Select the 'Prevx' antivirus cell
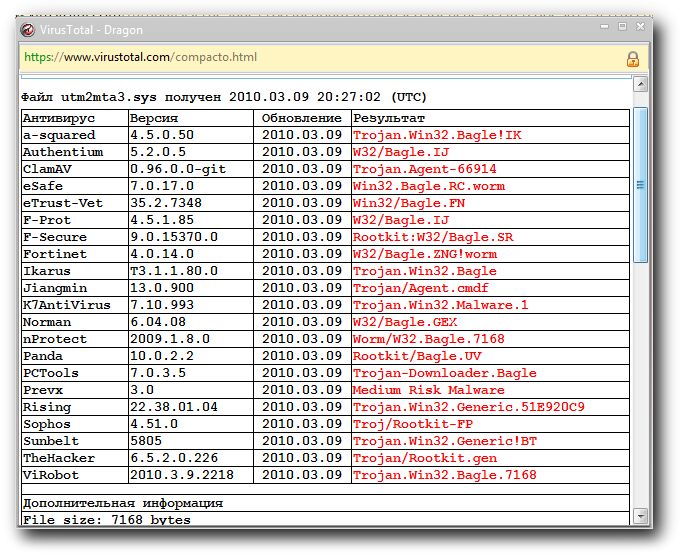 [x=75, y=390]
